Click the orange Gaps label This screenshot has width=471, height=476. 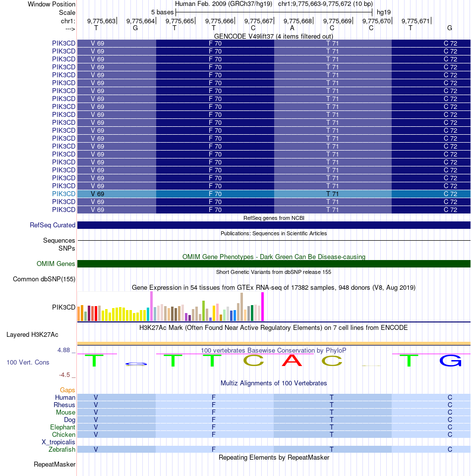(x=67, y=390)
